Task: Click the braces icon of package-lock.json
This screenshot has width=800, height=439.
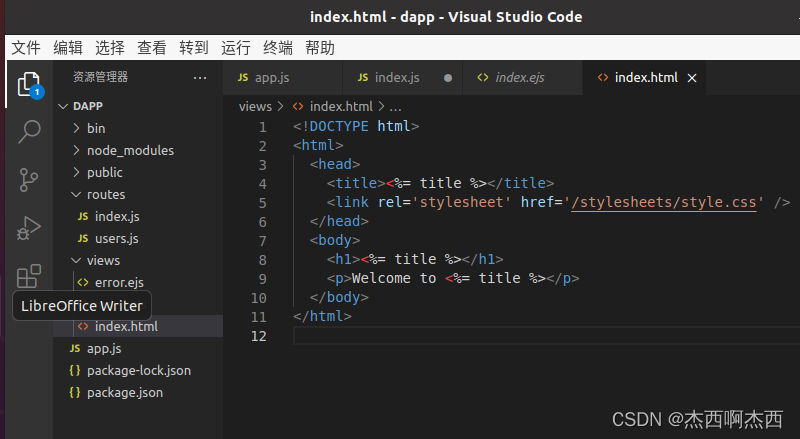Action: tap(75, 371)
